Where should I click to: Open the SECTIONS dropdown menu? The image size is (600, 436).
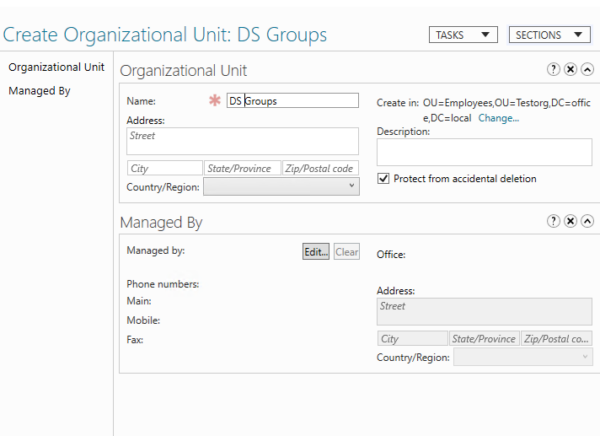(549, 35)
